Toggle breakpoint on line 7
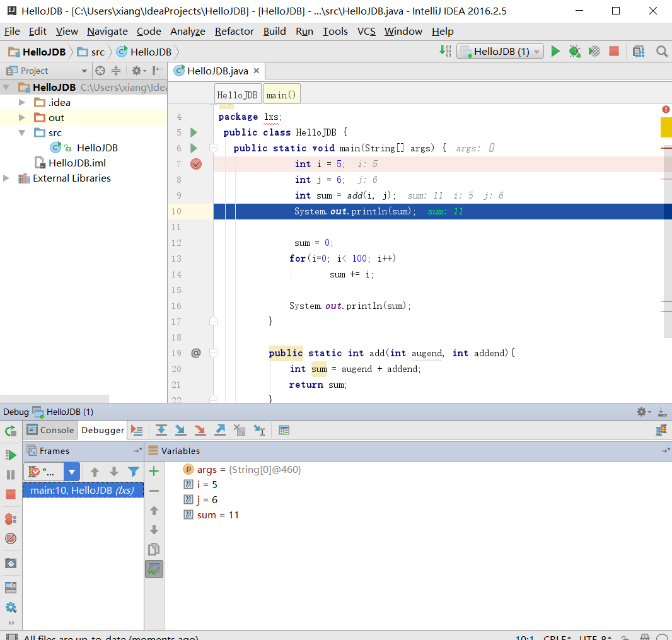 pyautogui.click(x=196, y=164)
